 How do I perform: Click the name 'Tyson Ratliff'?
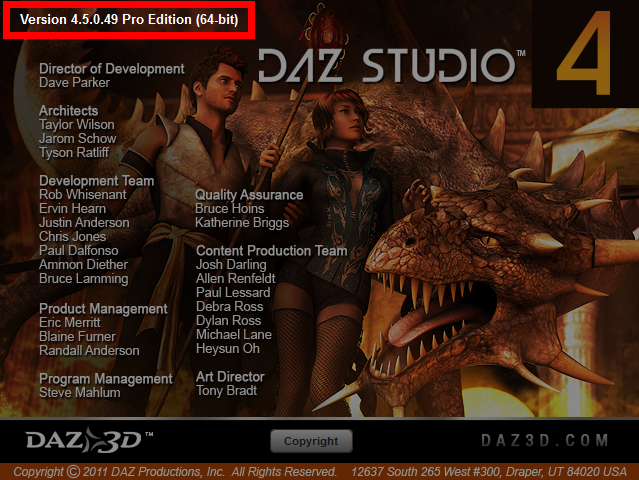74,152
